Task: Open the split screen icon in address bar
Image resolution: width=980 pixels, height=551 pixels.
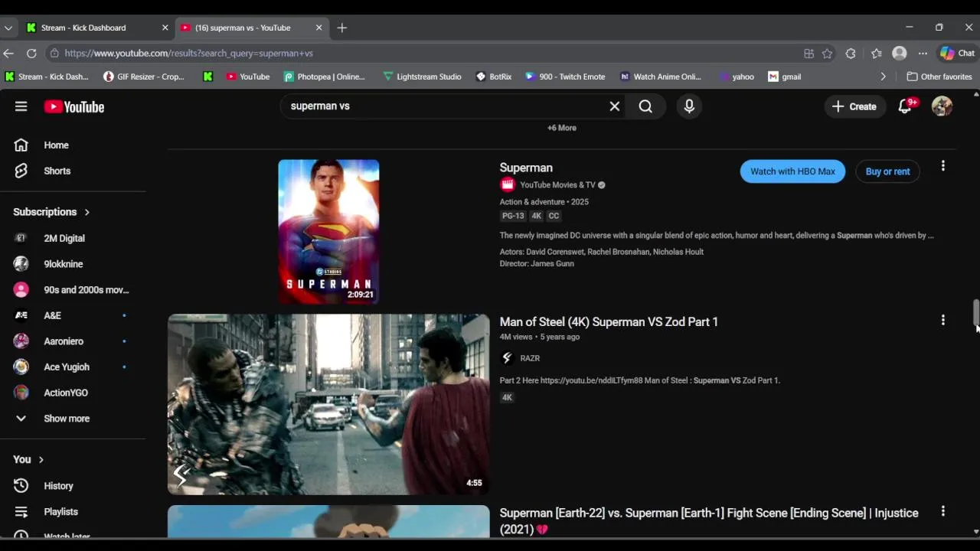Action: [x=808, y=54]
